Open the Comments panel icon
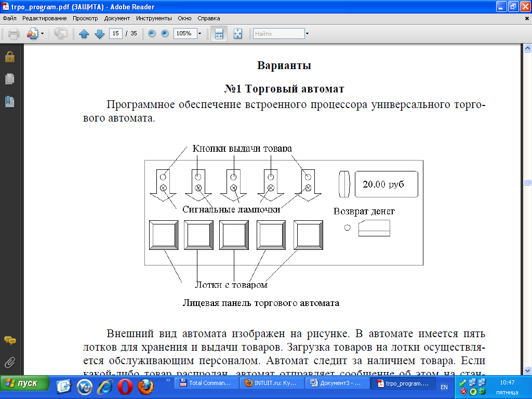This screenshot has height=399, width=532. (x=10, y=340)
